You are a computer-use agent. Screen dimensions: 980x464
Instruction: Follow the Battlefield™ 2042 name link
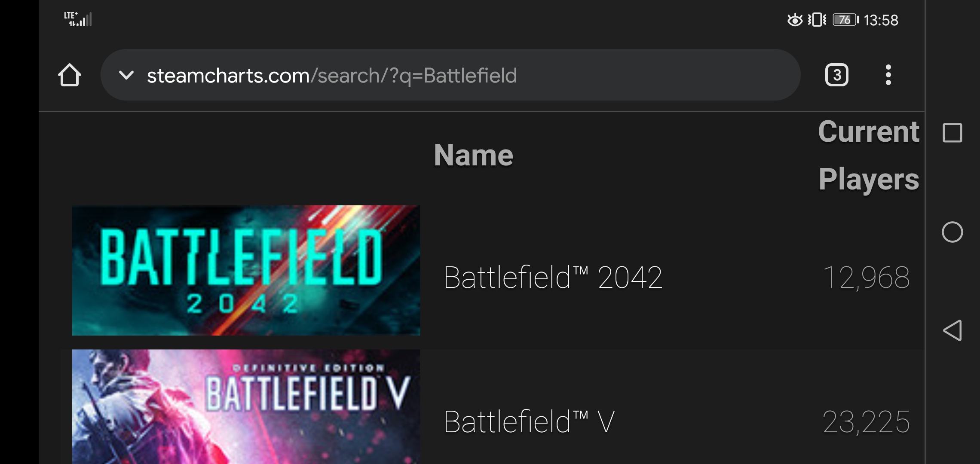coord(553,278)
